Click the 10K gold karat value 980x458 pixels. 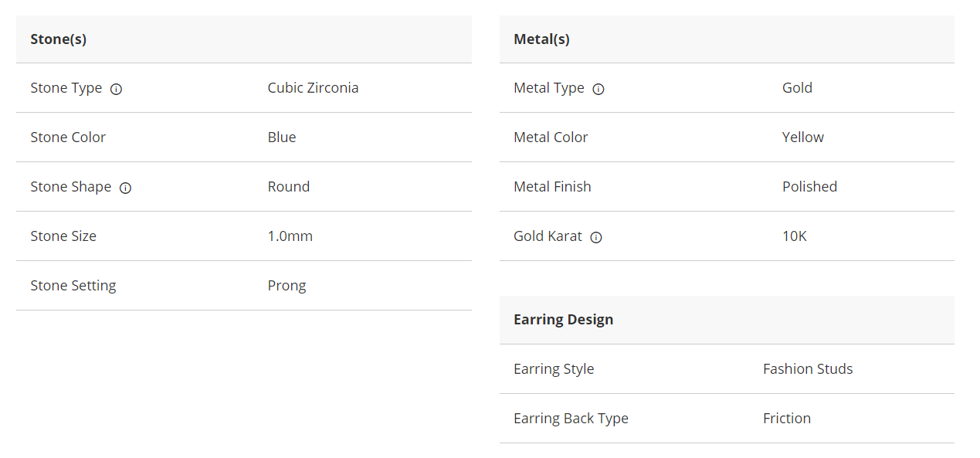[794, 236]
